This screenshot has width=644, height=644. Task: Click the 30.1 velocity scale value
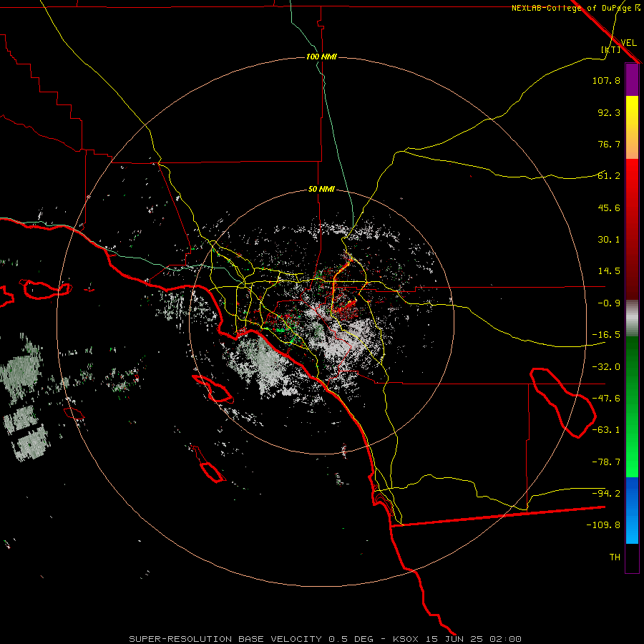[609, 240]
